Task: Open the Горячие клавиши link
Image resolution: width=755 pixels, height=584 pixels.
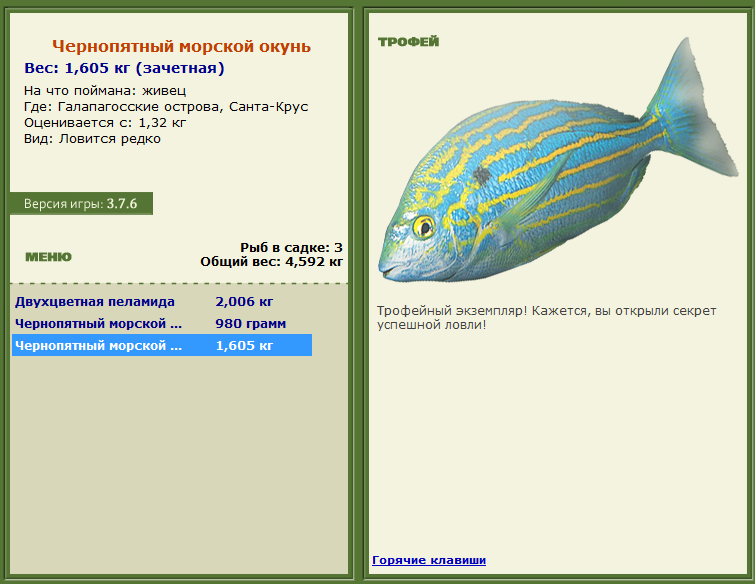Action: [x=428, y=560]
